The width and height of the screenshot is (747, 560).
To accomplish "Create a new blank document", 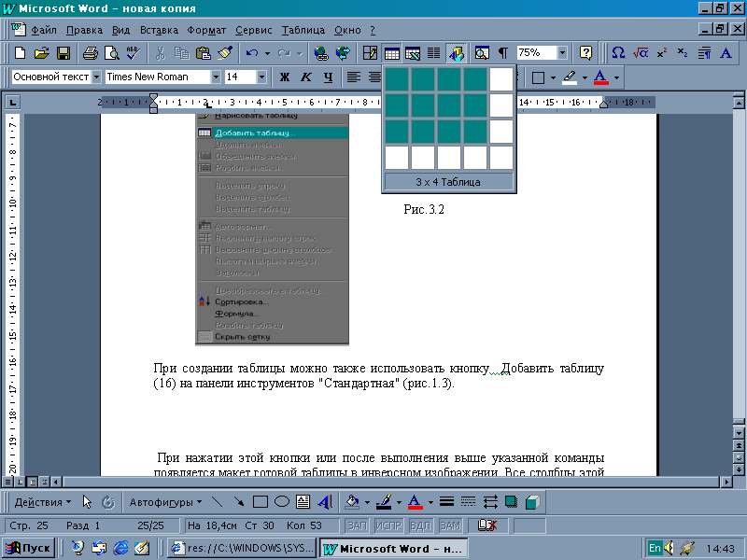I will coord(20,53).
